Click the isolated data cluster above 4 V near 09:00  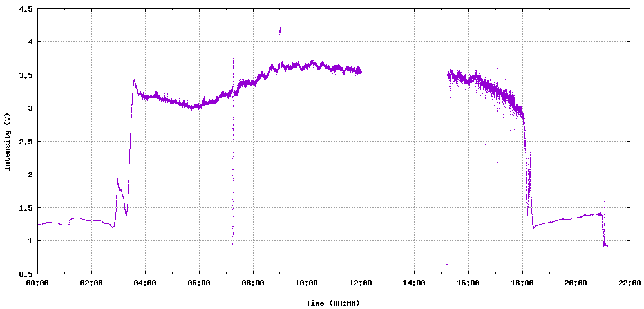281,29
